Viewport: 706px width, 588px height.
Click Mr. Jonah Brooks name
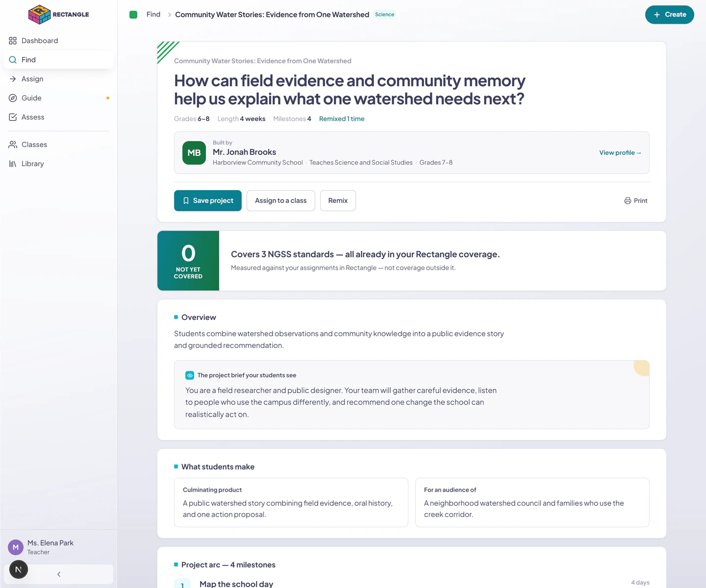click(244, 152)
